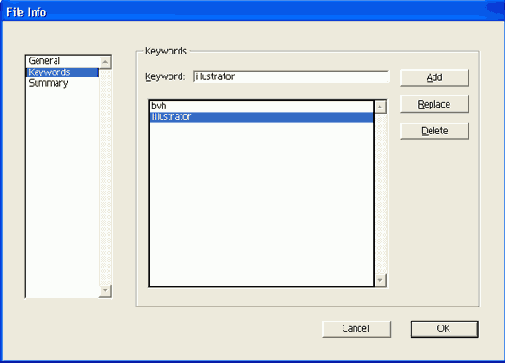Image resolution: width=505 pixels, height=363 pixels.
Task: Click up arrow of keywords list scrollbar
Action: pyautogui.click(x=380, y=107)
